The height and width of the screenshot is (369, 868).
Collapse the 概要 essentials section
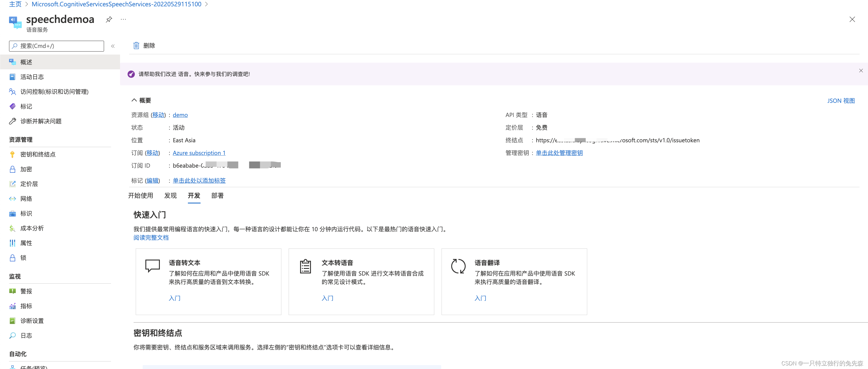tap(134, 100)
